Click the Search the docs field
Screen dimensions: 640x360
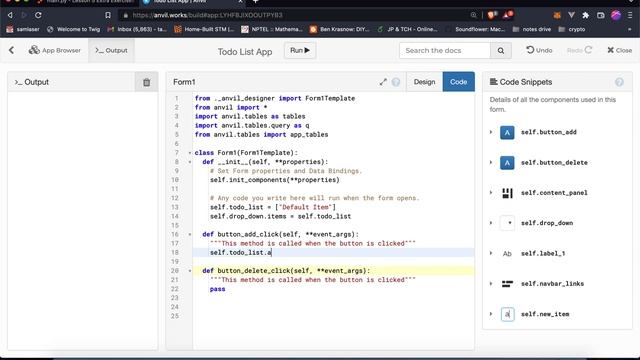point(444,51)
